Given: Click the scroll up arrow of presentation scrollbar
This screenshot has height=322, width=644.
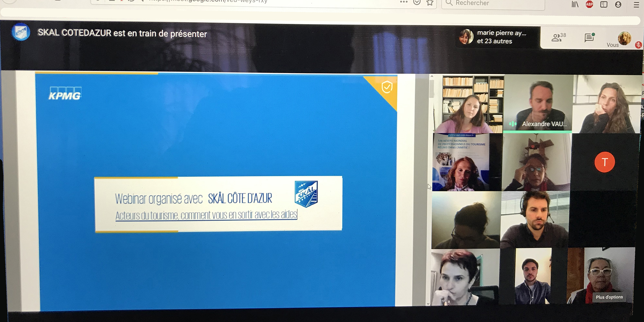Looking at the screenshot, I should pos(431,77).
